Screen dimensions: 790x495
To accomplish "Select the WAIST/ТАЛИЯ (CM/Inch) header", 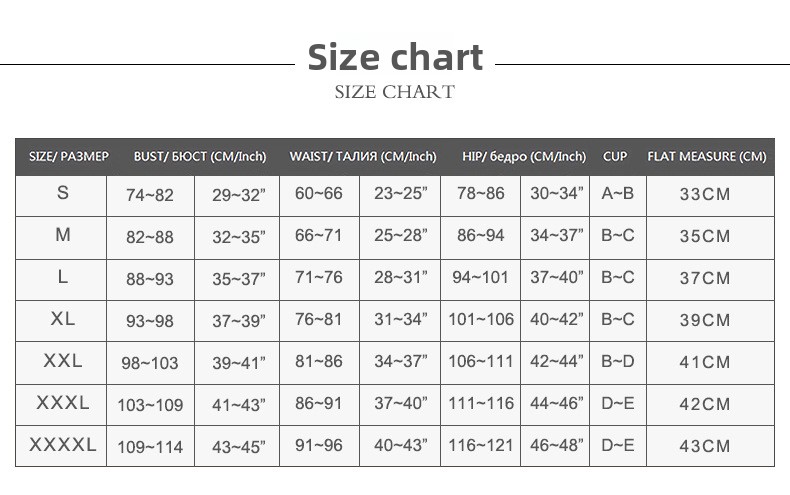I will [363, 157].
